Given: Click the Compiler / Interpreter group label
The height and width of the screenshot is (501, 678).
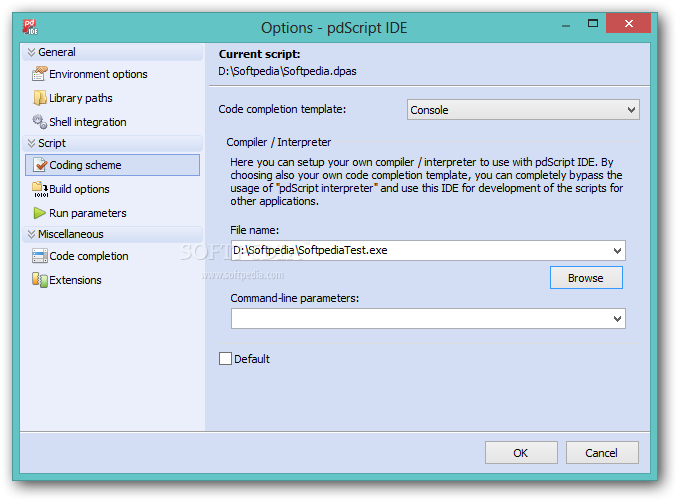Looking at the screenshot, I should point(278,142).
